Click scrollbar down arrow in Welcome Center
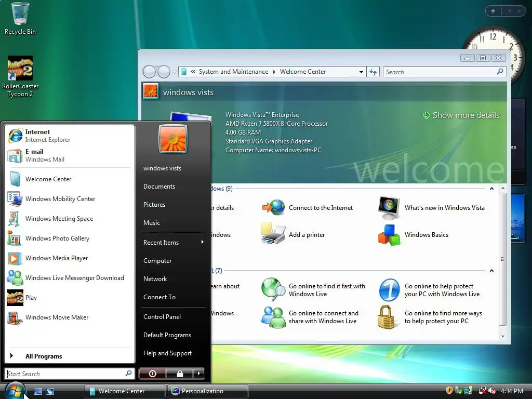532x399 pixels. click(503, 336)
